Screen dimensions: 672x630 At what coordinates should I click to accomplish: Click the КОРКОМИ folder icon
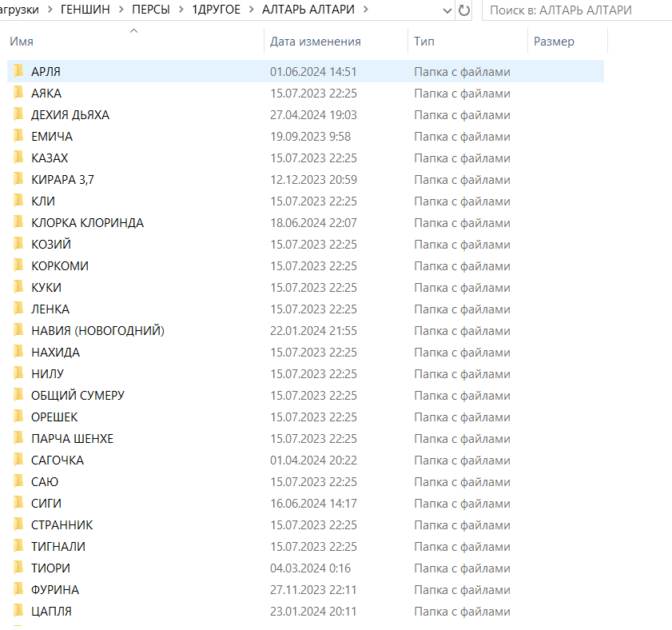pos(18,265)
